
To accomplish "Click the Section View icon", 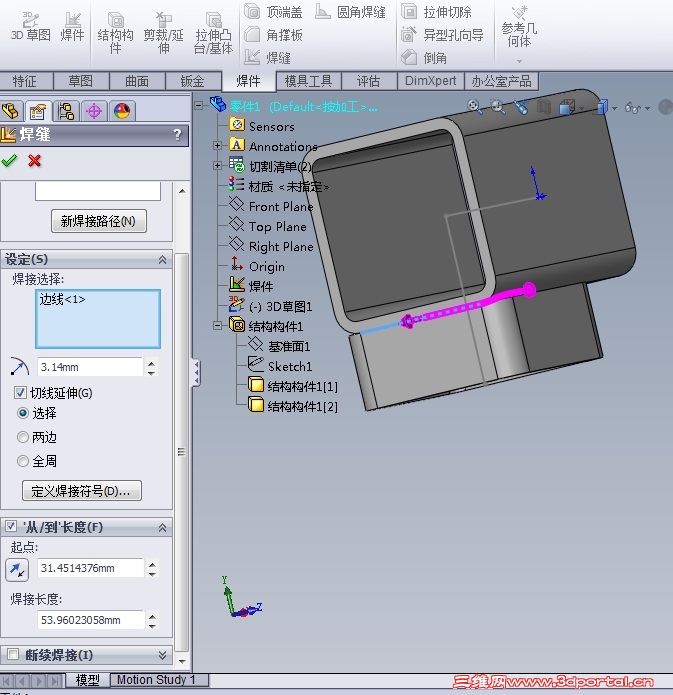I will 544,107.
